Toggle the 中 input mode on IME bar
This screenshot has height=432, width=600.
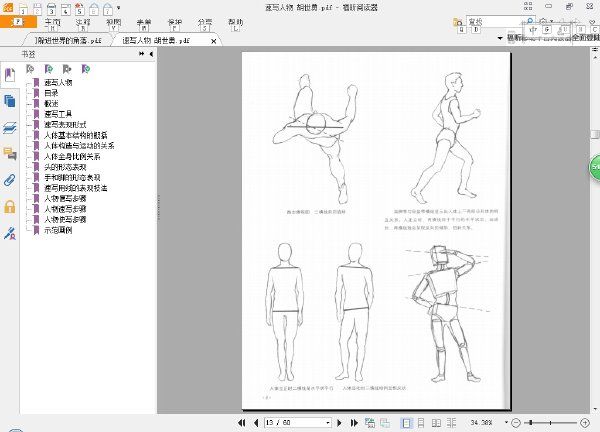click(533, 29)
